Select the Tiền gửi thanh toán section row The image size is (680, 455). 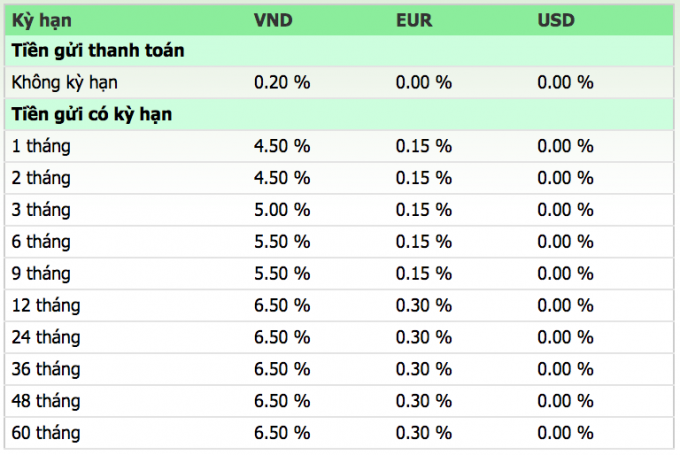pos(97,50)
